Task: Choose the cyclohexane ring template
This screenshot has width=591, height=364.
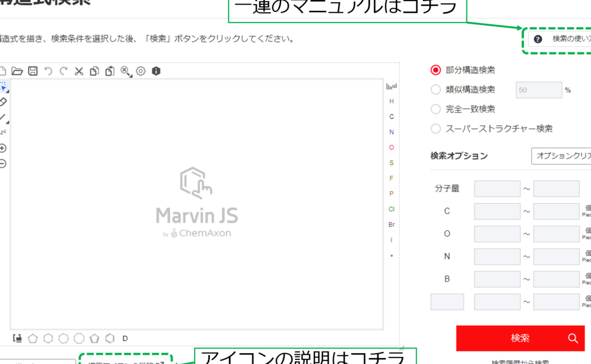Action: pyautogui.click(x=48, y=339)
